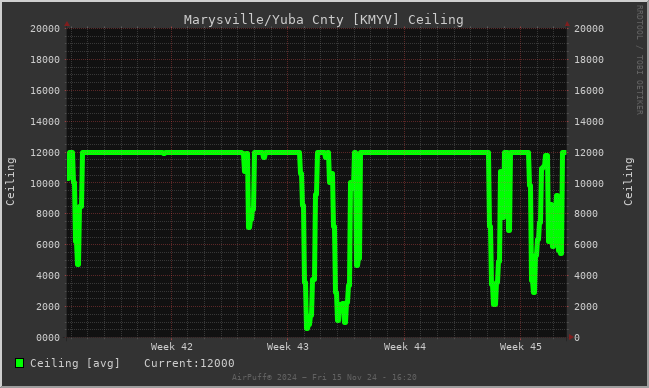Viewport: 649px width, 388px height.
Task: Click the Week 42 x-axis label
Action: click(172, 347)
